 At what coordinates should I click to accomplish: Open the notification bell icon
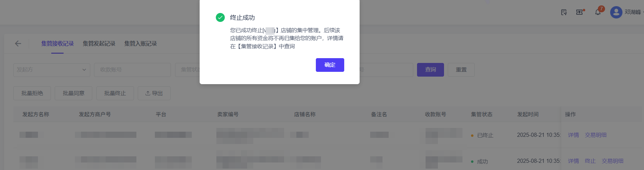coord(598,12)
